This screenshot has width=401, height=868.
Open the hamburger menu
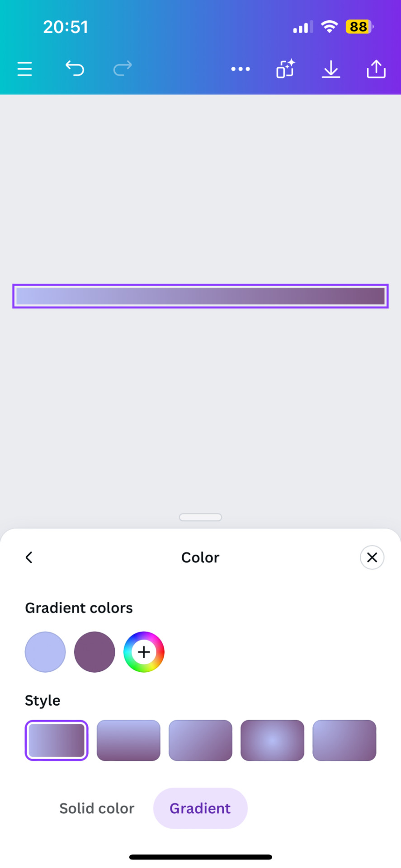[25, 69]
